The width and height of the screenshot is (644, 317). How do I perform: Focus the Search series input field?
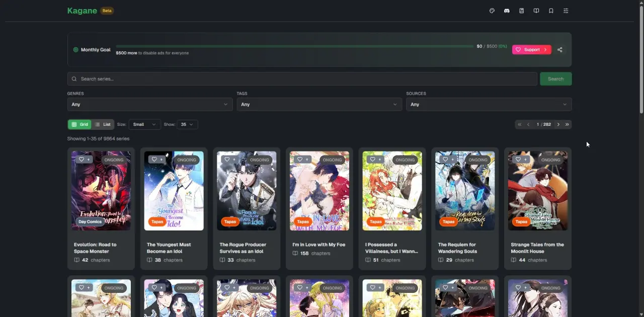tap(302, 79)
